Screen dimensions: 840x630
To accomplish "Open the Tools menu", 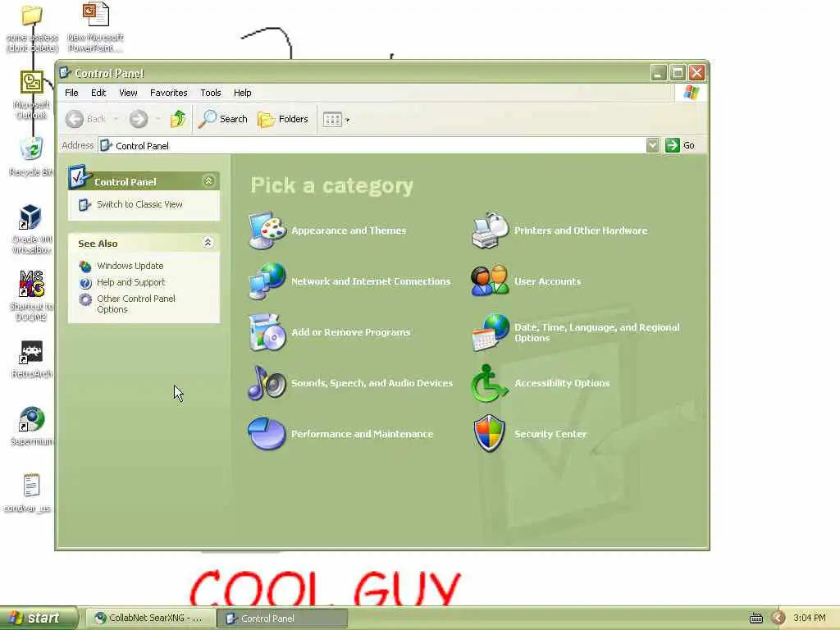I will click(x=211, y=93).
